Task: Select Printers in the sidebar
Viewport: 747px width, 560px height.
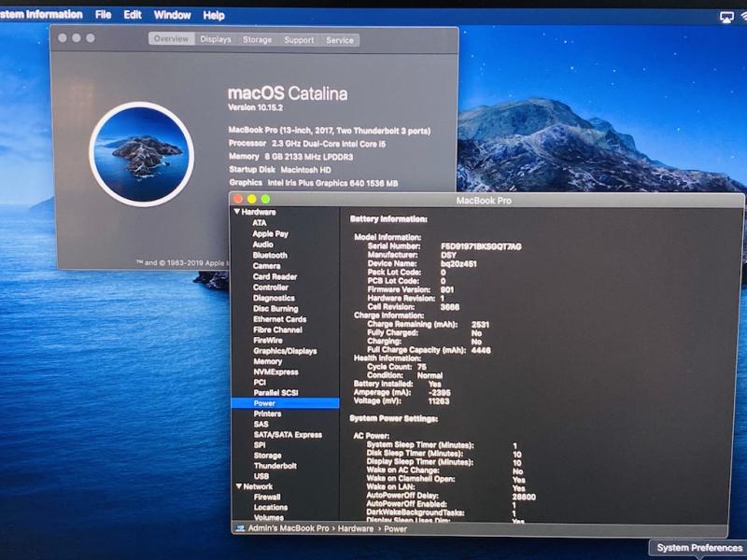Action: (267, 413)
